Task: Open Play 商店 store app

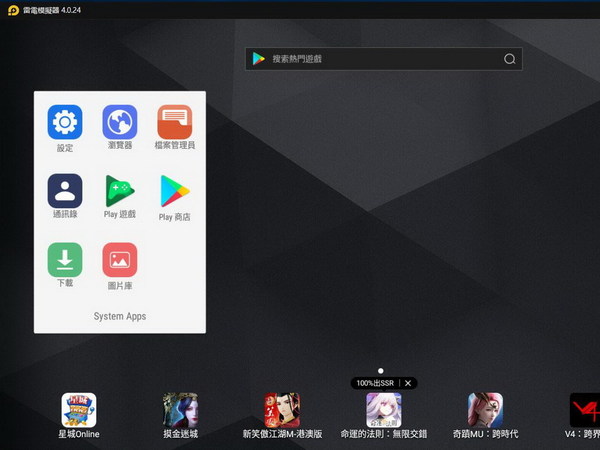Action: pyautogui.click(x=175, y=190)
